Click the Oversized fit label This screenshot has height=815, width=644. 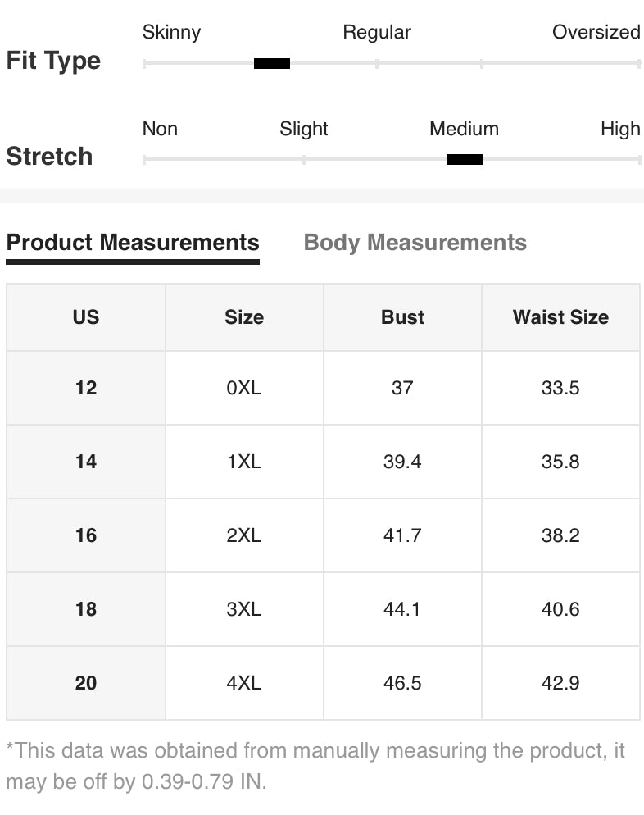click(x=596, y=32)
